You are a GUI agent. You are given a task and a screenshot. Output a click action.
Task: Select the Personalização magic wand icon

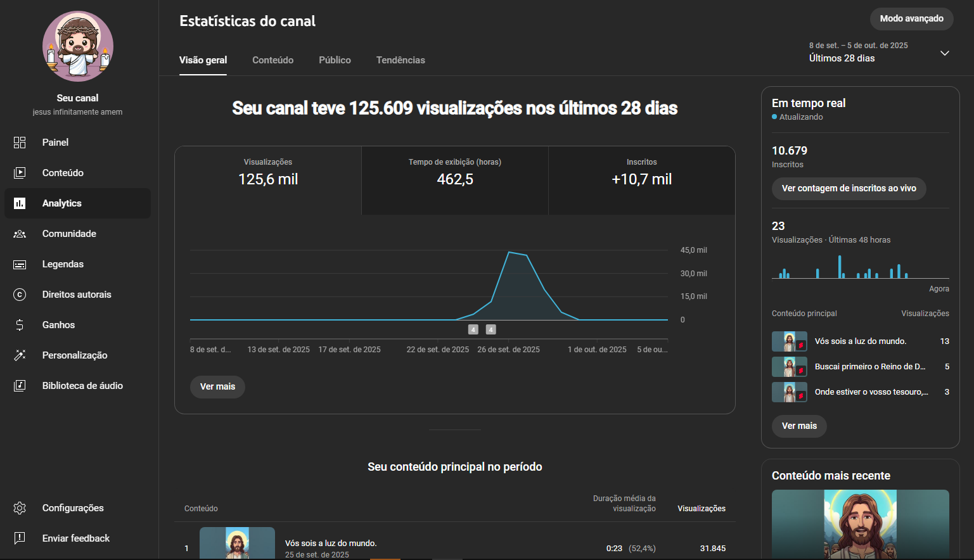20,355
